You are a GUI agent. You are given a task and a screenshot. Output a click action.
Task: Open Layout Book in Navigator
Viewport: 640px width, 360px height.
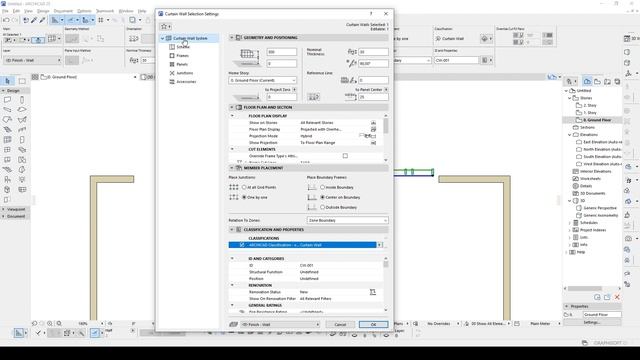[607, 82]
